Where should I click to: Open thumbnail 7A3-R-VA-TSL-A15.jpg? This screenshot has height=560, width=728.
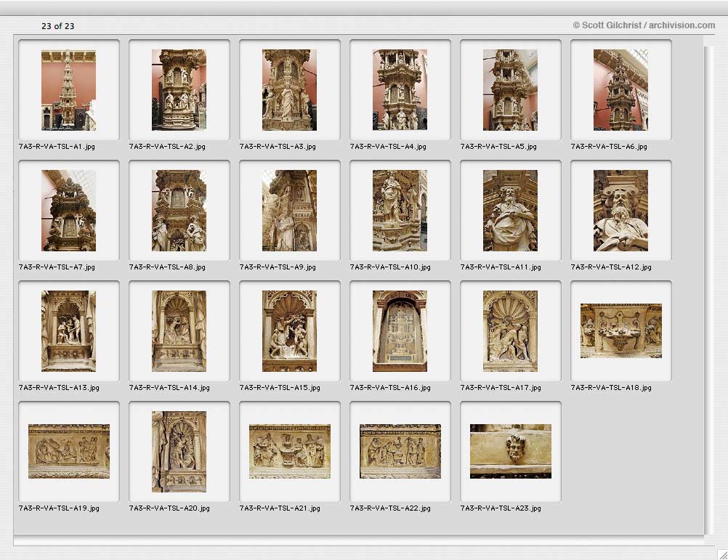tap(289, 331)
